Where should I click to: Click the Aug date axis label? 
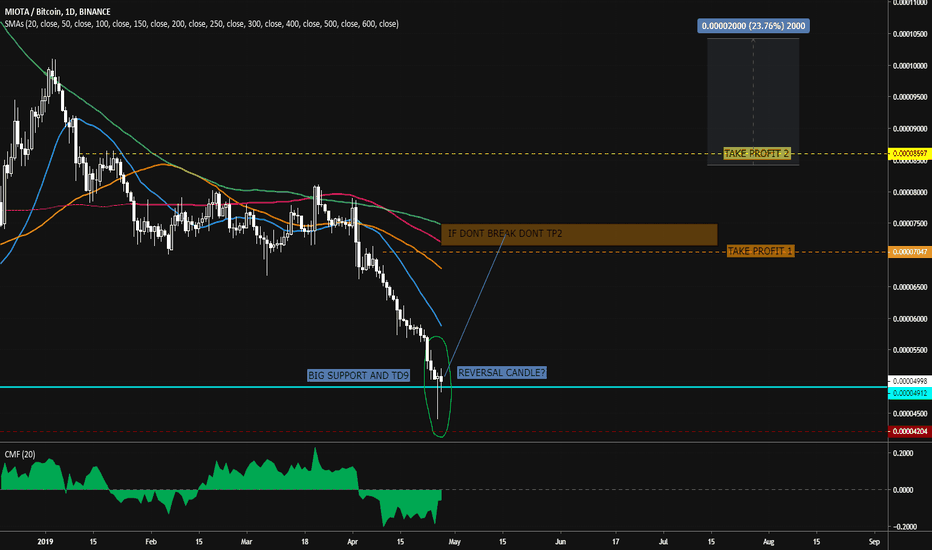click(x=769, y=542)
